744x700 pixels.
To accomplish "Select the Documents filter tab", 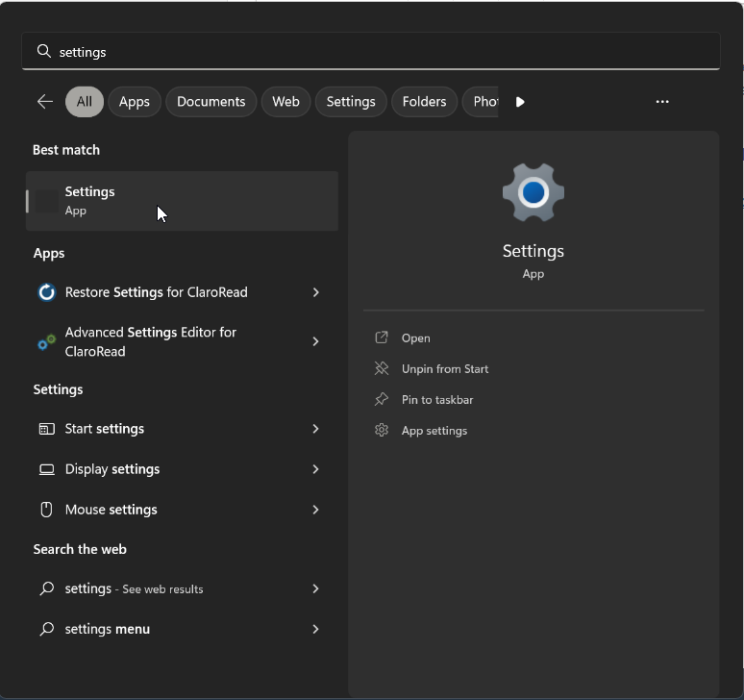I will tap(211, 102).
